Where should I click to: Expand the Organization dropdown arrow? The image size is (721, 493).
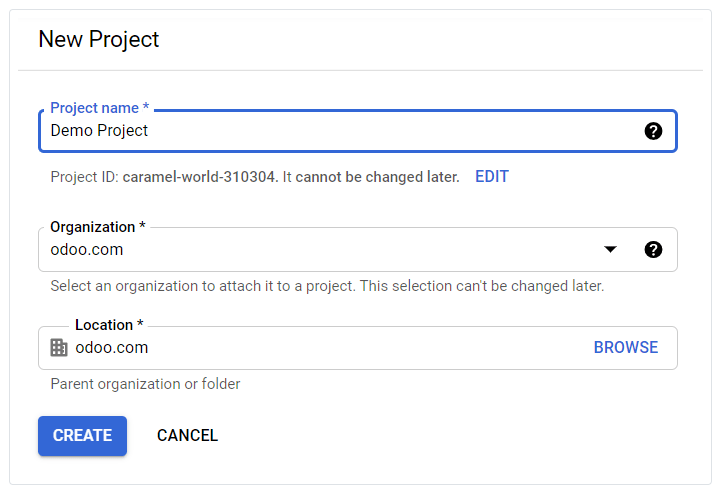610,249
